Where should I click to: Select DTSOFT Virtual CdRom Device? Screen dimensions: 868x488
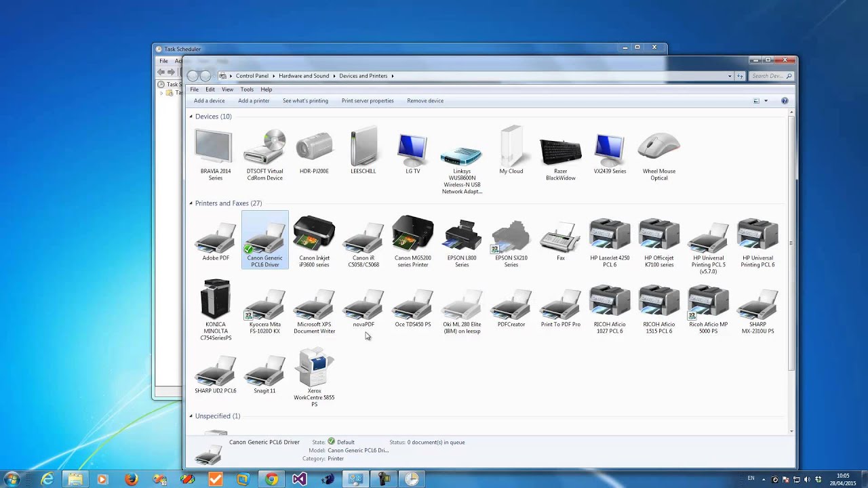264,155
